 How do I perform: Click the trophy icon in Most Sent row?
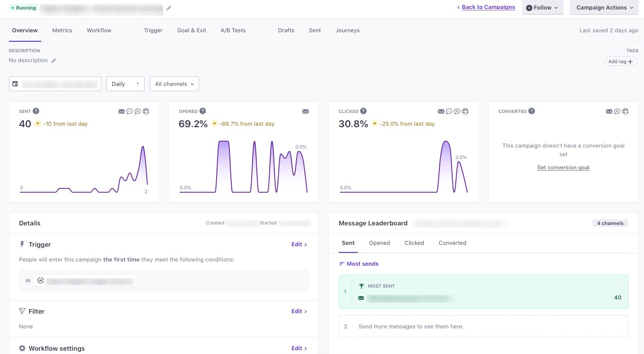pos(361,286)
